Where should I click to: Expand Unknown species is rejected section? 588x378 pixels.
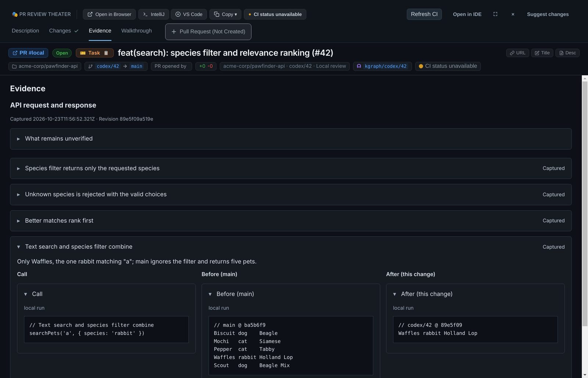click(291, 194)
